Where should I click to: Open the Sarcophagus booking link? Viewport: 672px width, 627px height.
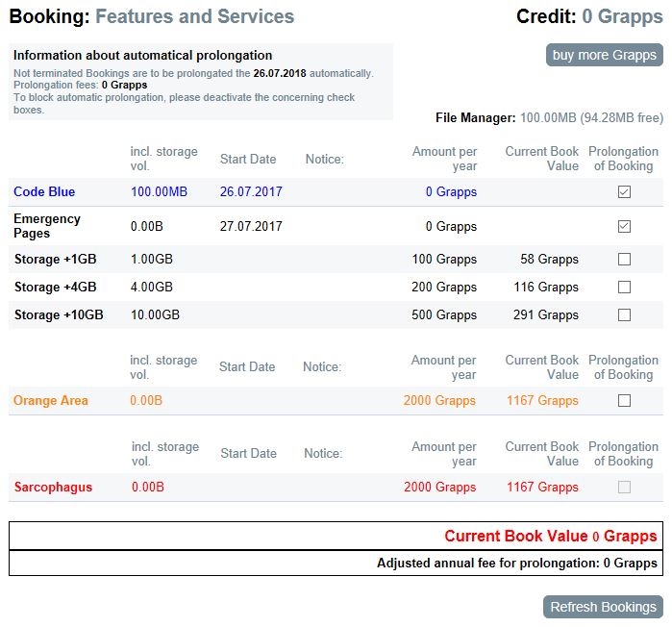point(53,488)
